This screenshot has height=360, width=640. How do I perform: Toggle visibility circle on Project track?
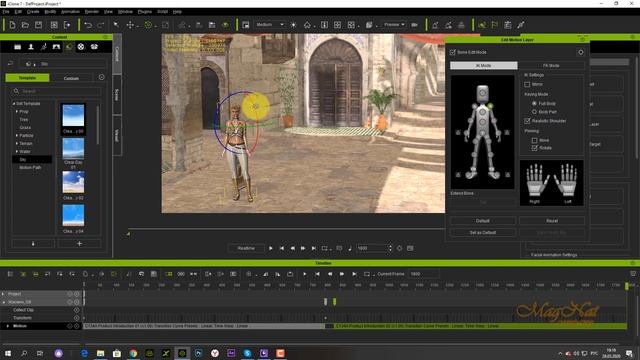[x=70, y=294]
